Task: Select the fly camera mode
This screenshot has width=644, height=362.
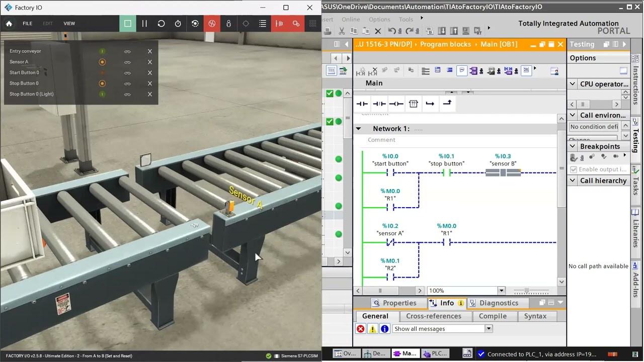Action: 212,24
